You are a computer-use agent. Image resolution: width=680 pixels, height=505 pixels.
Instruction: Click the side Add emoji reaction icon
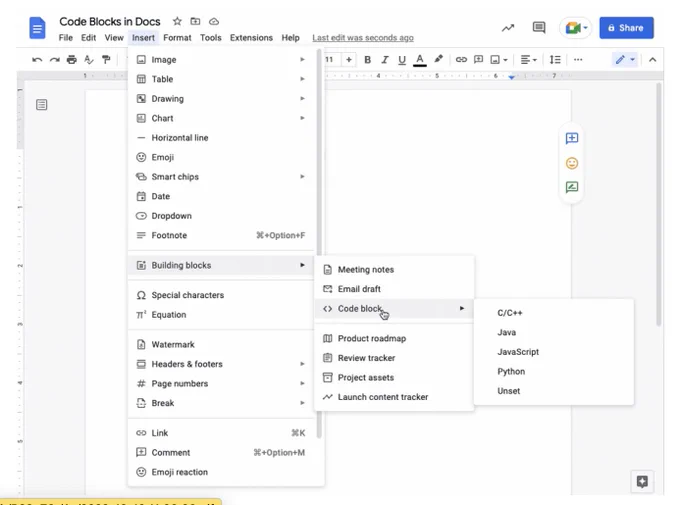pos(572,163)
